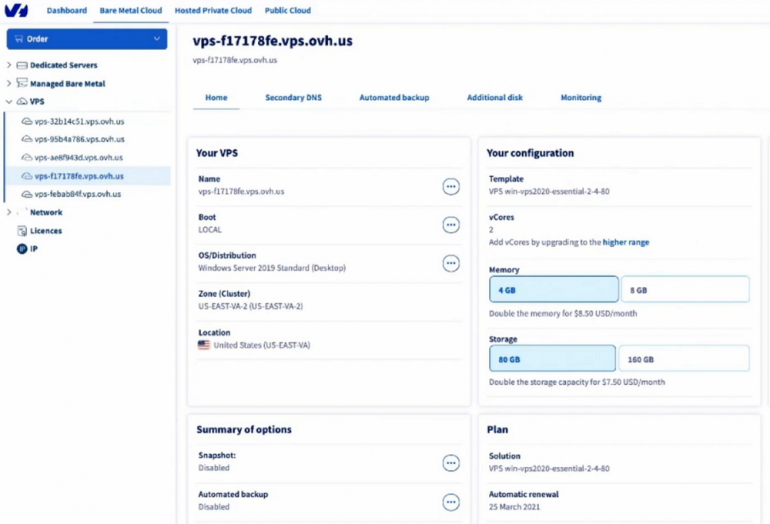Follow the 'higher range' upgrade link
Viewport: 770px width, 524px height.
pos(625,242)
